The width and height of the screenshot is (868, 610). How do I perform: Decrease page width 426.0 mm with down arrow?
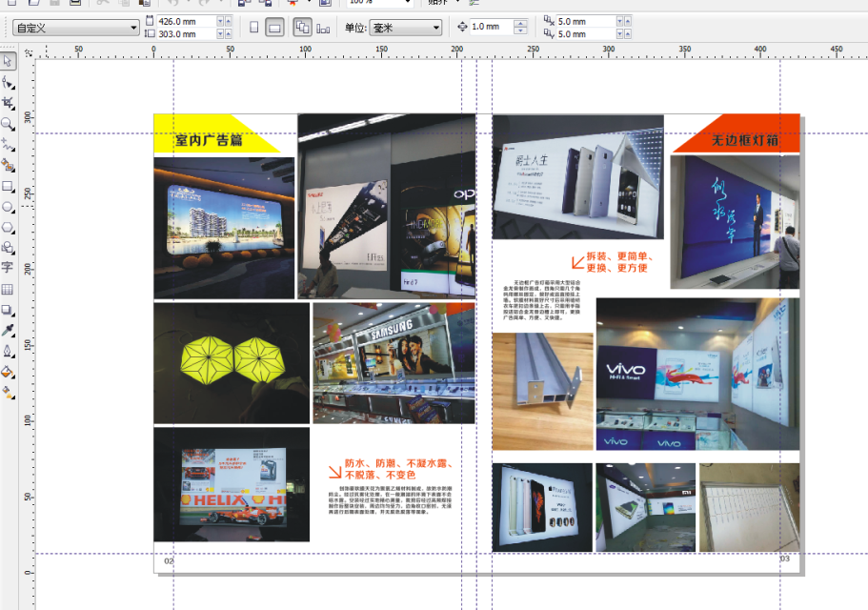pos(220,21)
